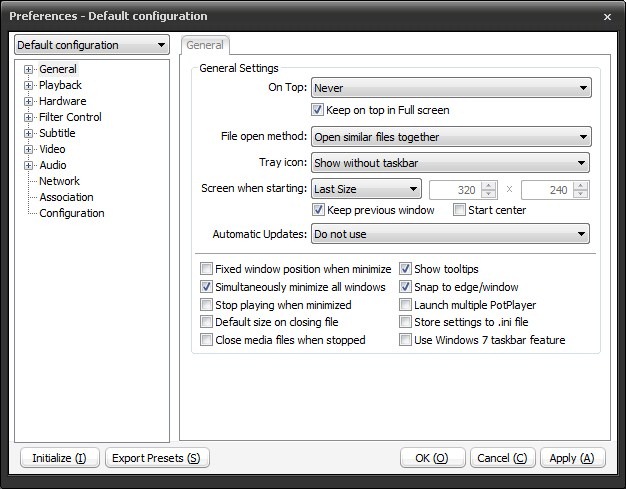Enable Default size on closing file

click(x=206, y=321)
